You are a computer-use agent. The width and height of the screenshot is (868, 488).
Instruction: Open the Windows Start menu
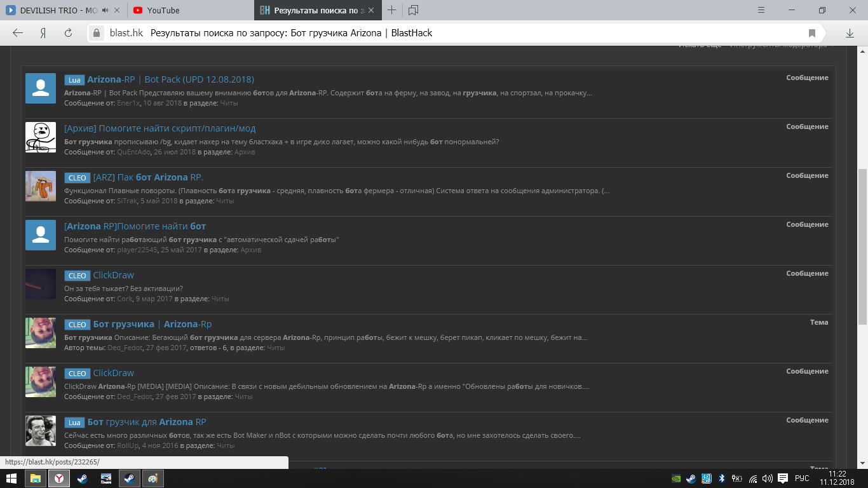(x=11, y=478)
